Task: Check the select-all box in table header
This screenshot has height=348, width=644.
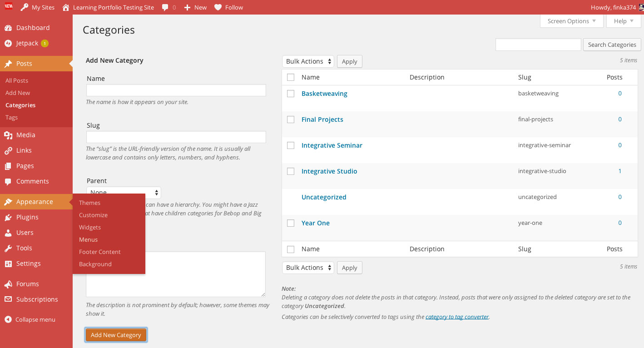Action: (x=291, y=77)
